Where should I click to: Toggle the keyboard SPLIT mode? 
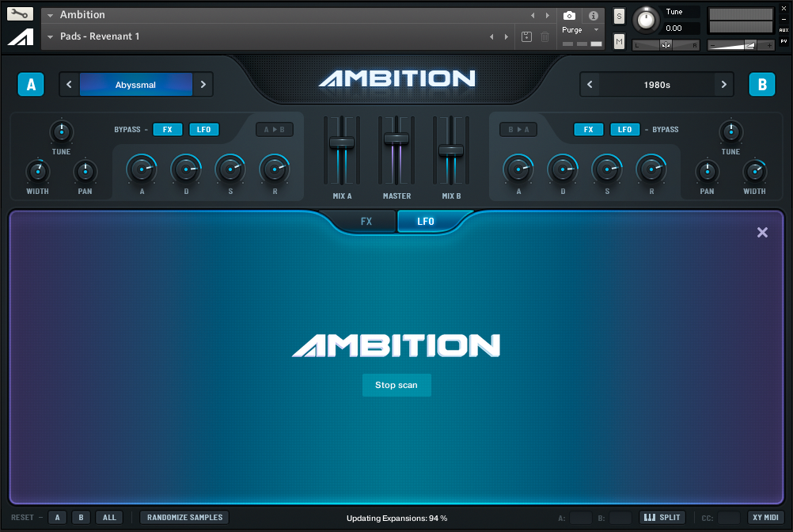click(x=662, y=517)
